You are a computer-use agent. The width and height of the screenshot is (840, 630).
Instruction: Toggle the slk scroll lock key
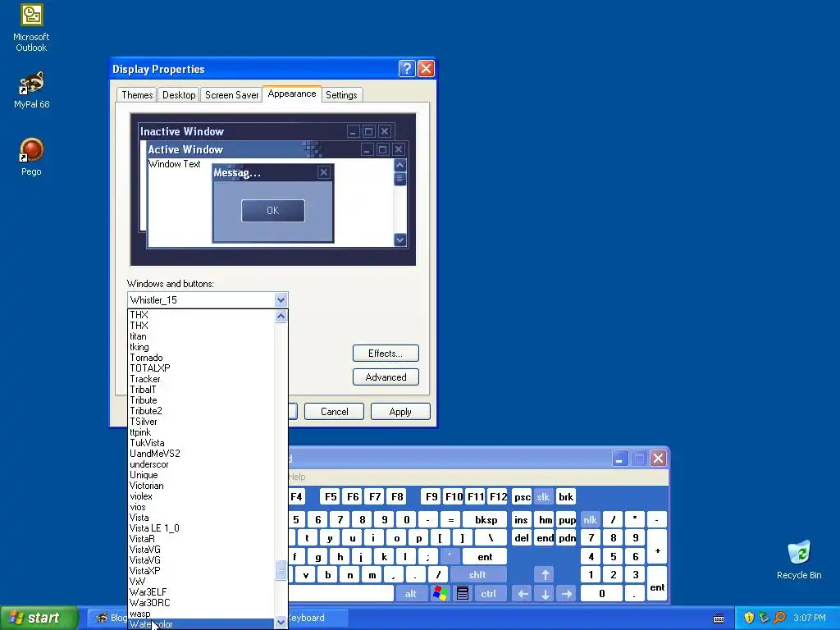(x=543, y=496)
